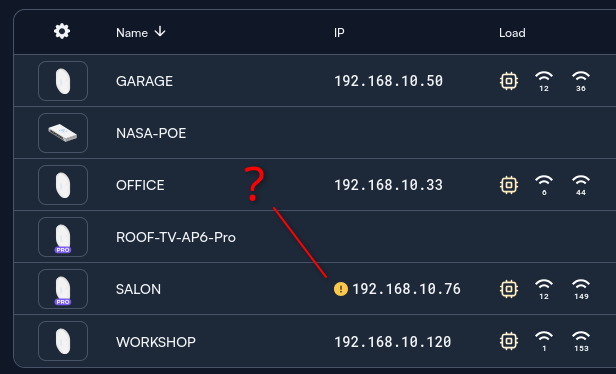
Task: Click IP address 192.168.10.76
Action: [x=406, y=289]
